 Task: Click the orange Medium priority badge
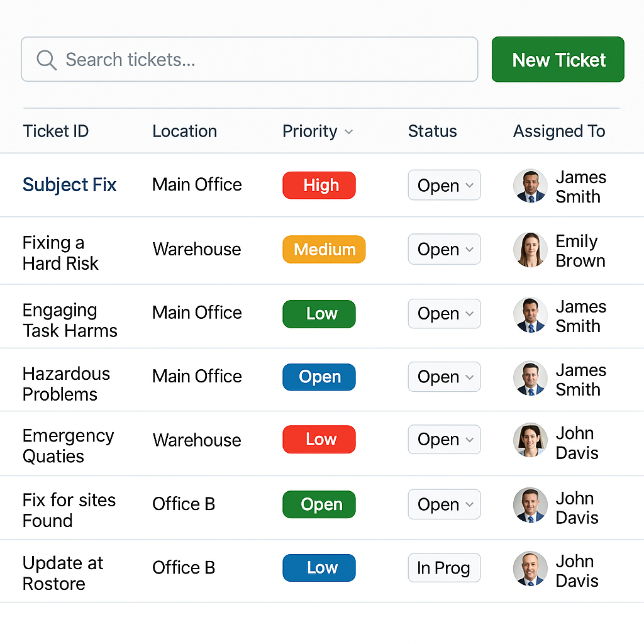tap(324, 249)
